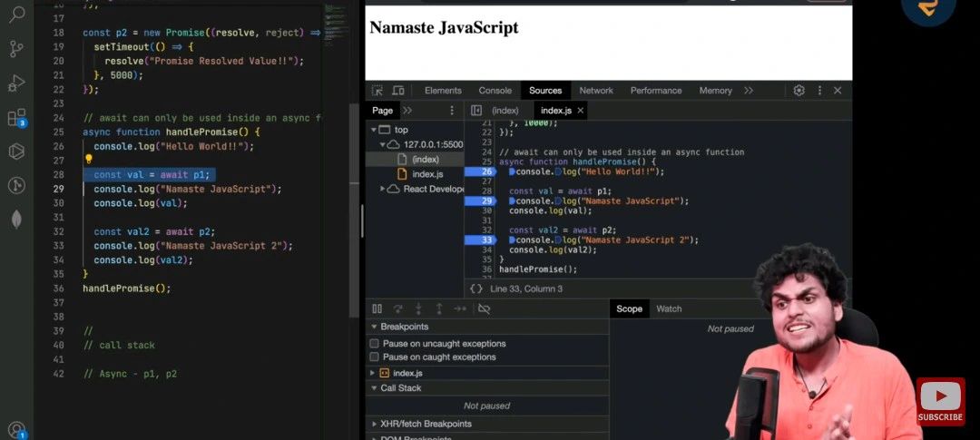Close the index.js editor tab
Screen dimensions: 980x440
[580, 111]
